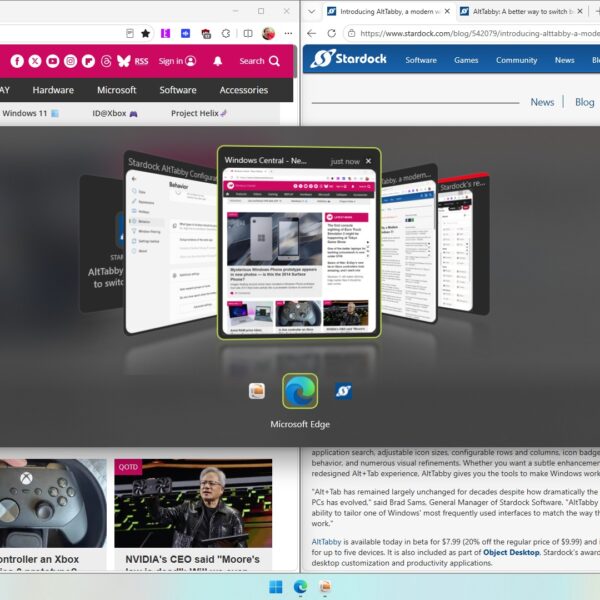This screenshot has height=600, width=600.
Task: Click the red extension icon in Edge toolbar
Action: click(x=206, y=34)
